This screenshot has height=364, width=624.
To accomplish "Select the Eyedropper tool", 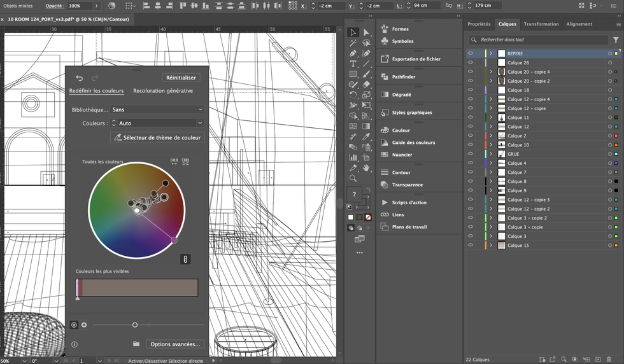I will 367,137.
